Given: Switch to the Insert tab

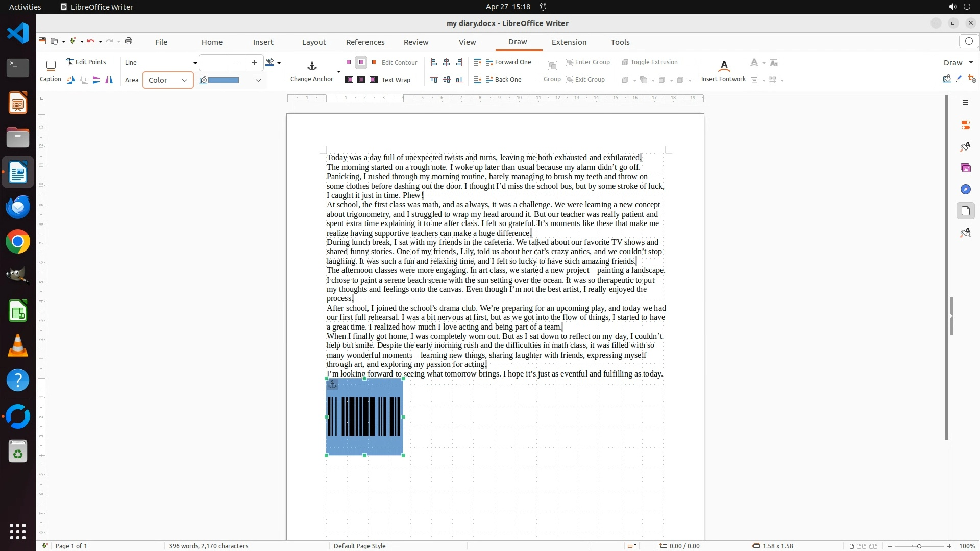Looking at the screenshot, I should pos(263,42).
